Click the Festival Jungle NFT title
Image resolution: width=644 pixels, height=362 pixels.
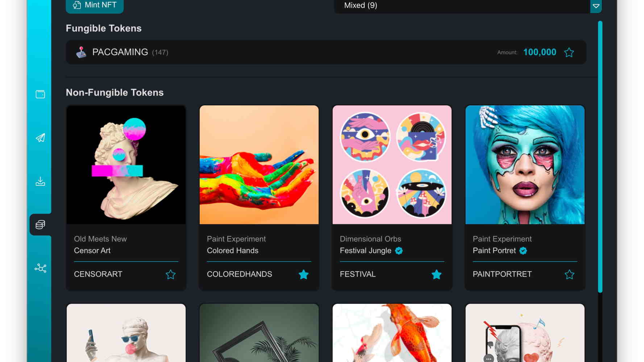(366, 251)
